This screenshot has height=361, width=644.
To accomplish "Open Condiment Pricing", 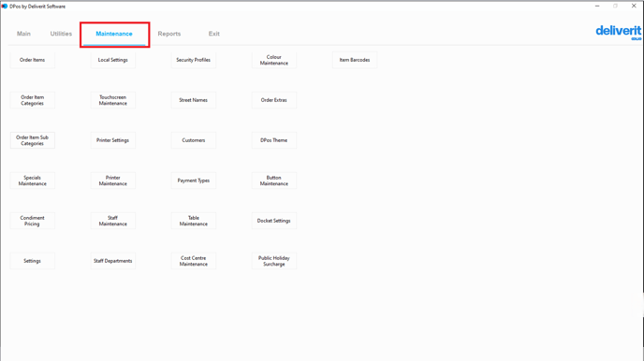I will (33, 221).
